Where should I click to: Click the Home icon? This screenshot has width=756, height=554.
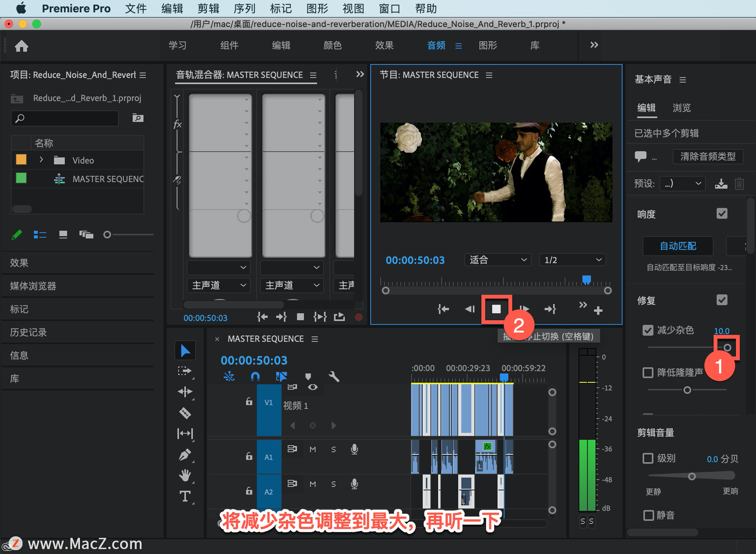[21, 46]
